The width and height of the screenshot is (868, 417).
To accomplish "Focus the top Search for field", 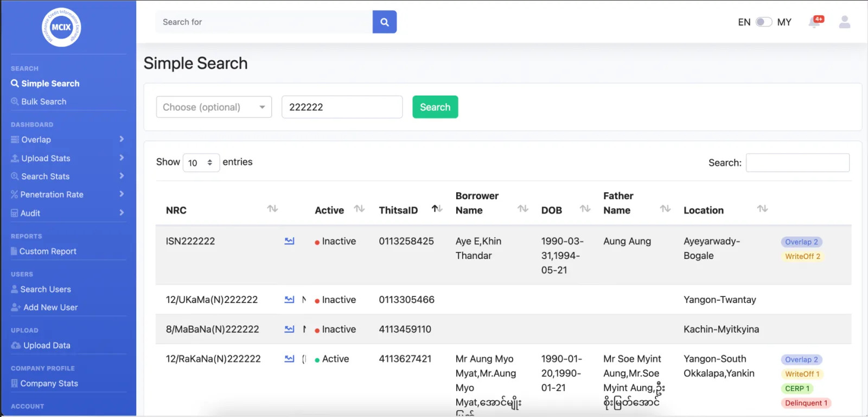I will pyautogui.click(x=264, y=22).
